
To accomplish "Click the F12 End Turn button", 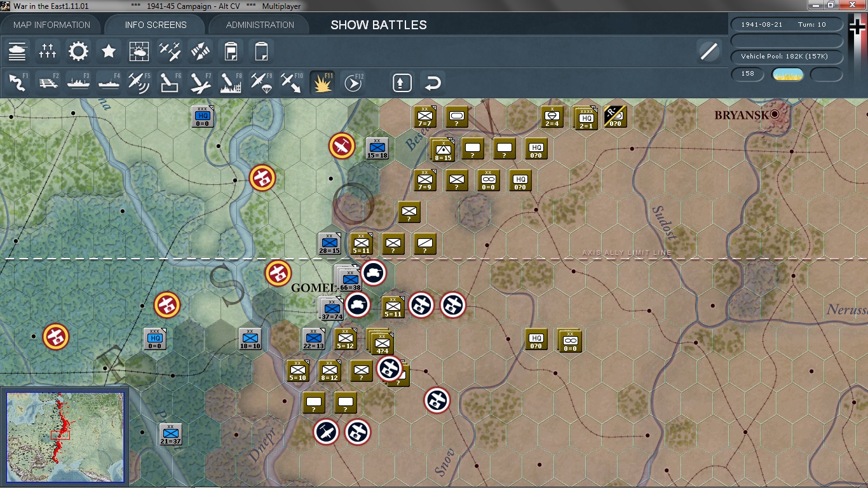I will coord(353,83).
